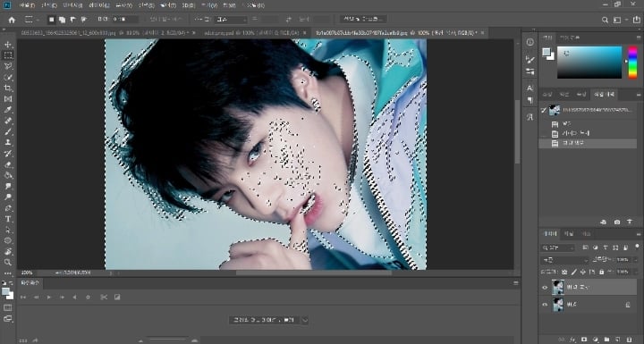Select the Type tool in toolbar
Screen dimensions: 644x344
pyautogui.click(x=8, y=219)
